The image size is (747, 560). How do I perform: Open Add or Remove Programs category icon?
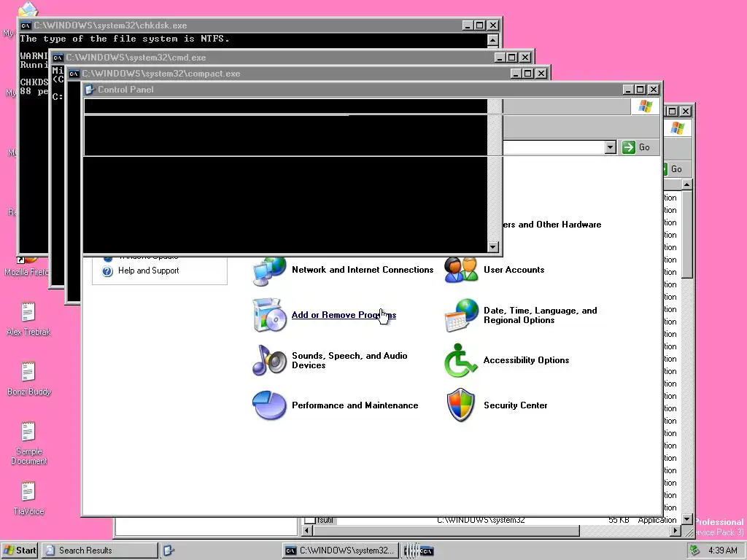[x=269, y=315]
